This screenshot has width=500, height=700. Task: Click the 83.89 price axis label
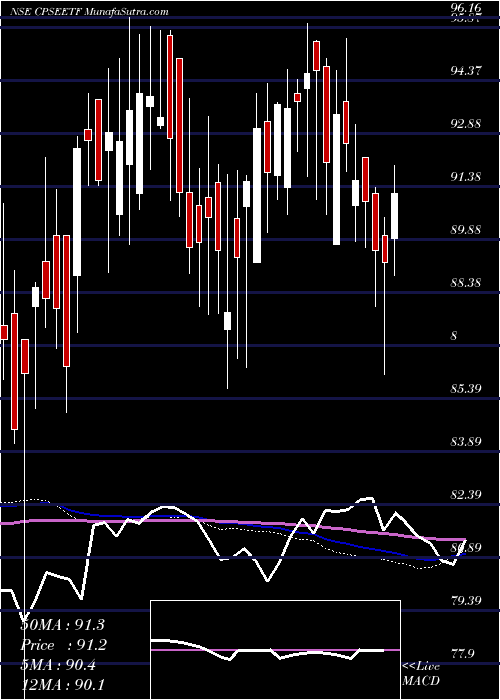point(465,442)
